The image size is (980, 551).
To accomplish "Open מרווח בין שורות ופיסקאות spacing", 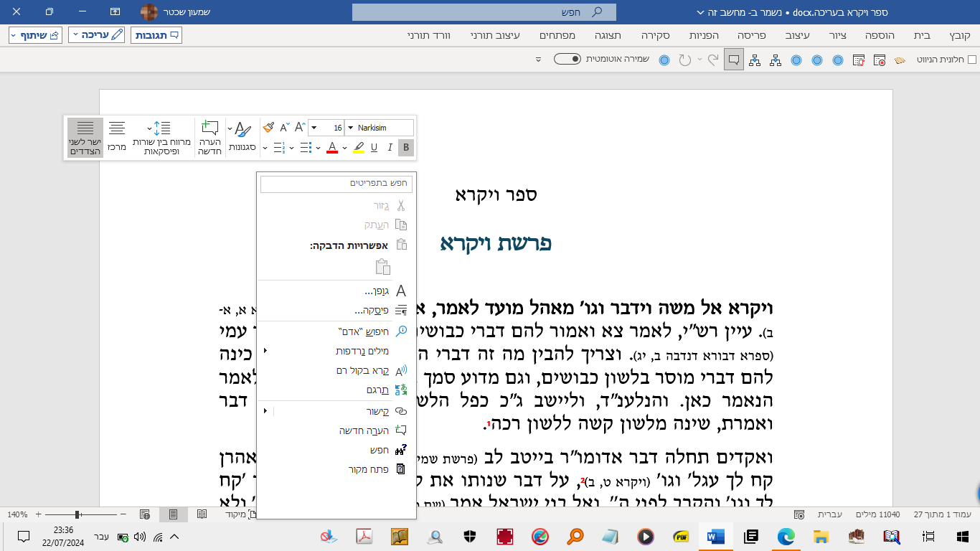I will (161, 138).
